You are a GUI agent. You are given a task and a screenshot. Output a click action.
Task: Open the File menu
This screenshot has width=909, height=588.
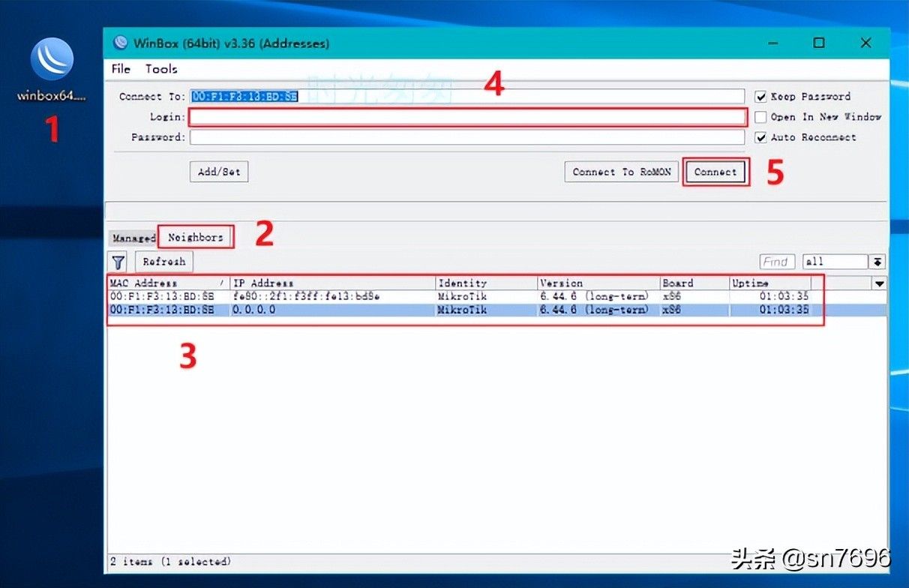[121, 69]
